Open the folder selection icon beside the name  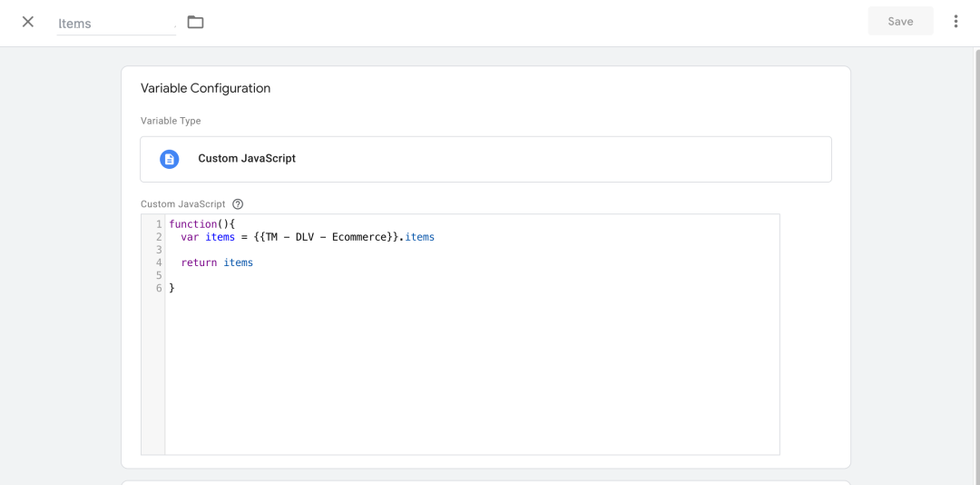coord(196,22)
